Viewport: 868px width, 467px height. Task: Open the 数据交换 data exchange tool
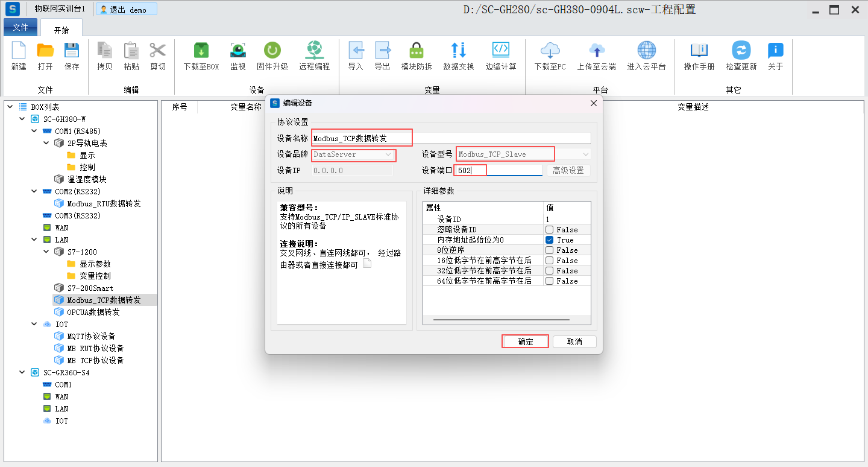tap(458, 51)
